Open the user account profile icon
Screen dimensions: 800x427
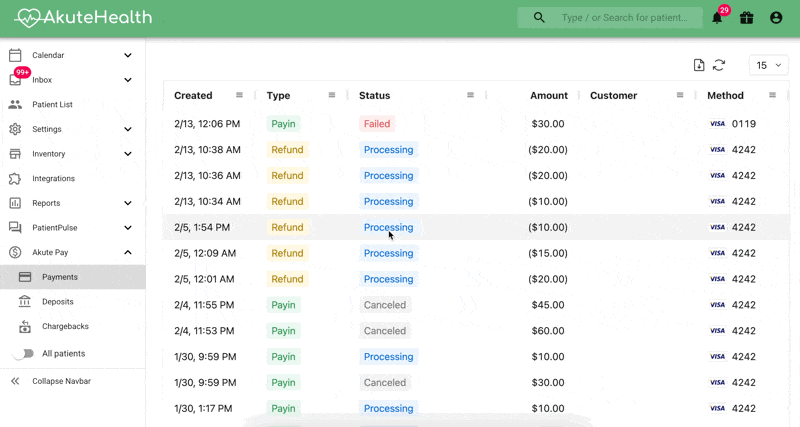click(776, 18)
